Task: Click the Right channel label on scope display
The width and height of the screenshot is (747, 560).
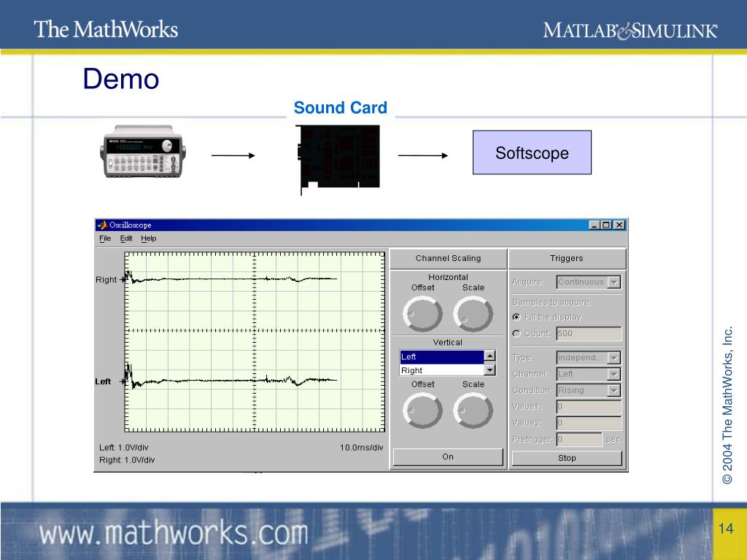Action: pos(106,279)
